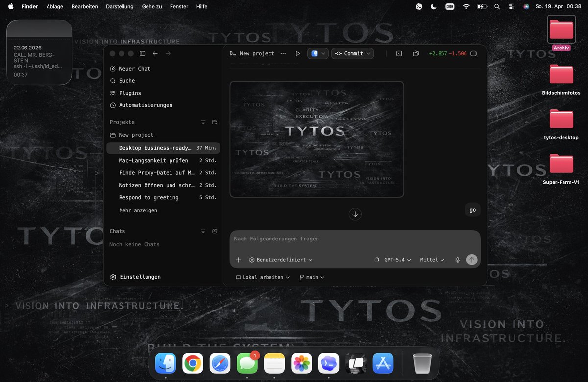Open Respond to greeting thread
The image size is (588, 382).
(x=163, y=198)
